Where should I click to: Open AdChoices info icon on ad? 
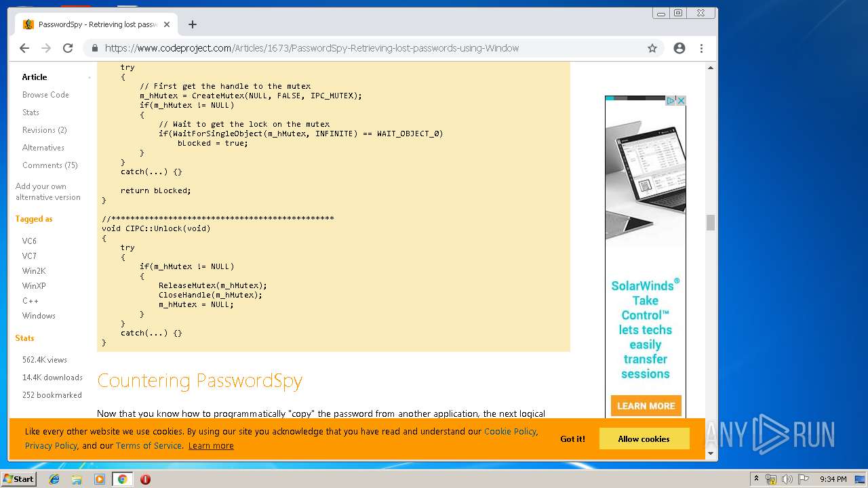click(x=671, y=100)
